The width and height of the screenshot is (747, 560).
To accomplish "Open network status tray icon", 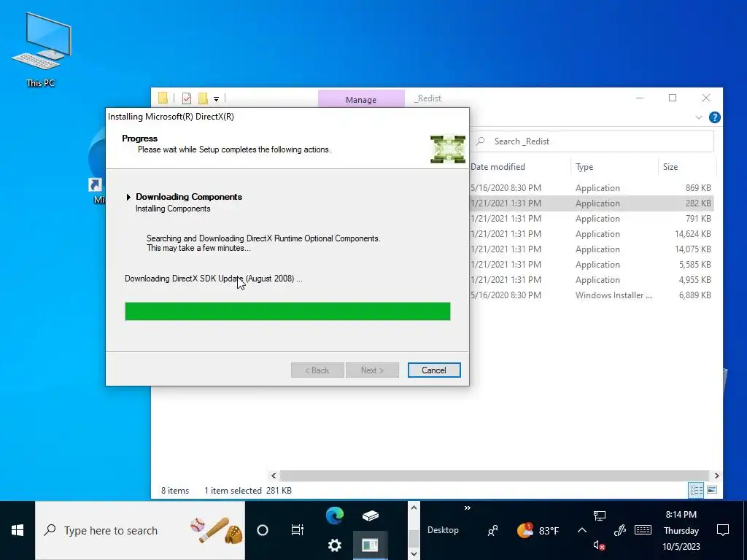I will pos(600,516).
